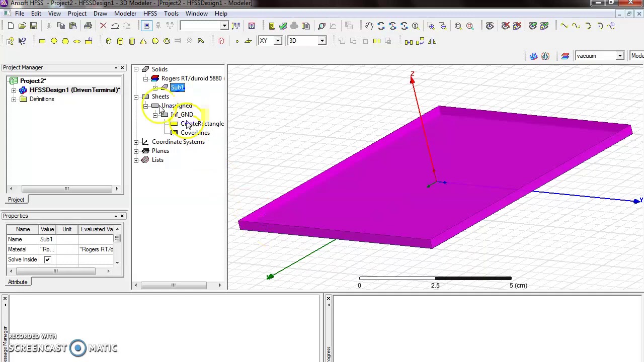The width and height of the screenshot is (644, 362).
Task: Open the HFSS menu
Action: coord(150,14)
